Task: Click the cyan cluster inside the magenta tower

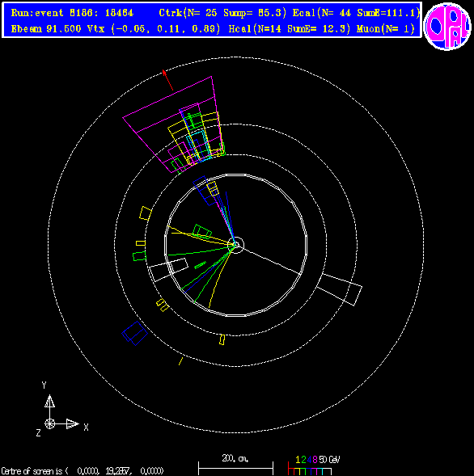Action: pos(199,143)
